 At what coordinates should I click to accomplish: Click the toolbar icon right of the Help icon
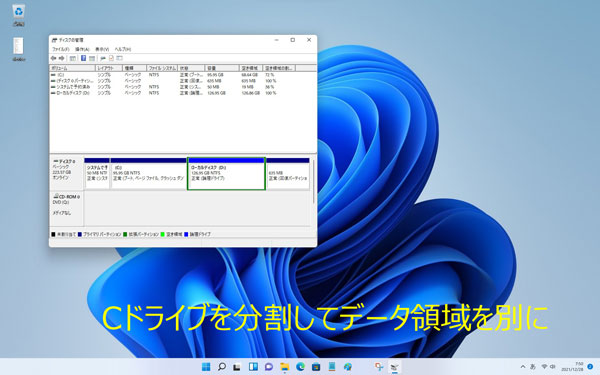click(92, 58)
